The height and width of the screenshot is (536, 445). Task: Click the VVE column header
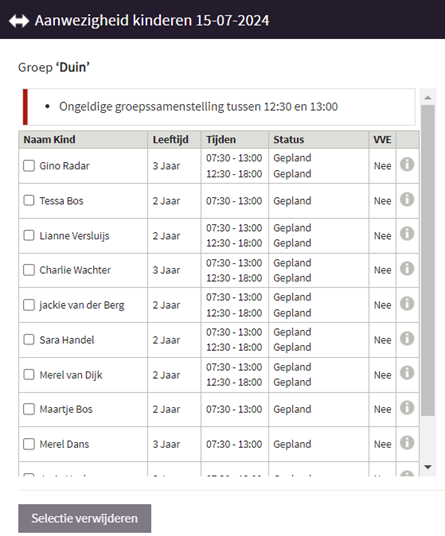pos(382,139)
